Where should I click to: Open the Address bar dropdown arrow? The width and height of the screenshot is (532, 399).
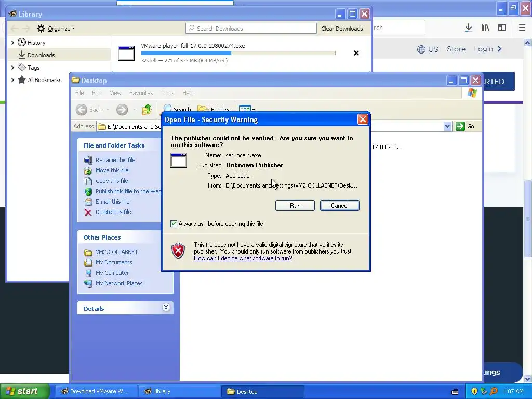[447, 126]
